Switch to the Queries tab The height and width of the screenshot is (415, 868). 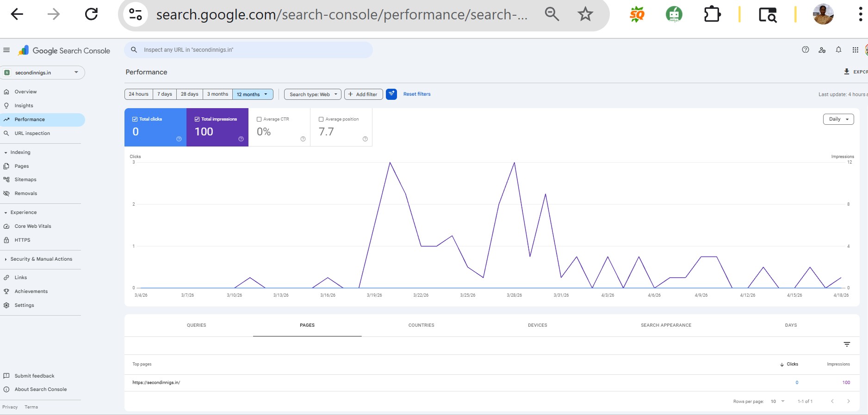[197, 325]
